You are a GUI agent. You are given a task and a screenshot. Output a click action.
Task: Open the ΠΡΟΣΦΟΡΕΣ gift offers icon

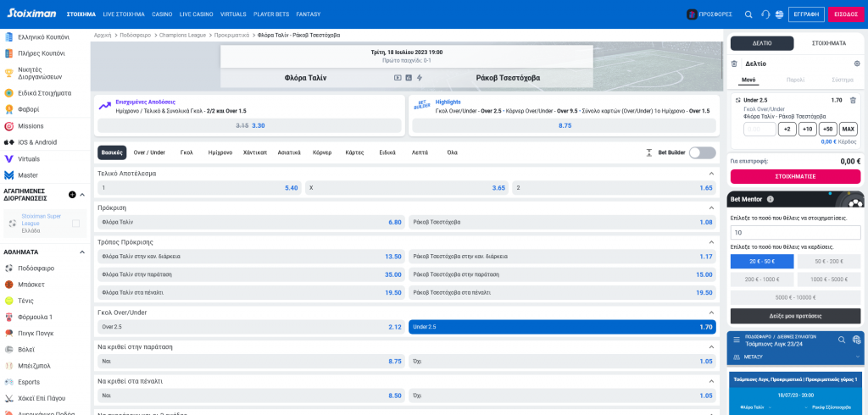tap(692, 14)
